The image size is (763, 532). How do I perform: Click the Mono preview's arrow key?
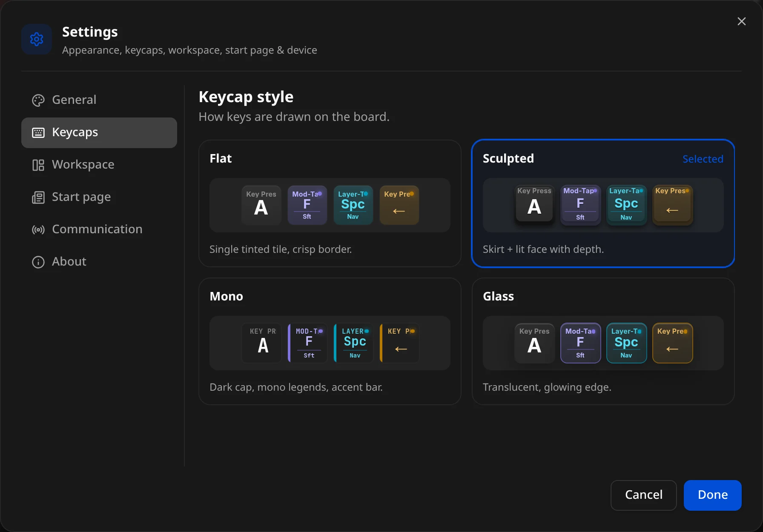pos(399,343)
